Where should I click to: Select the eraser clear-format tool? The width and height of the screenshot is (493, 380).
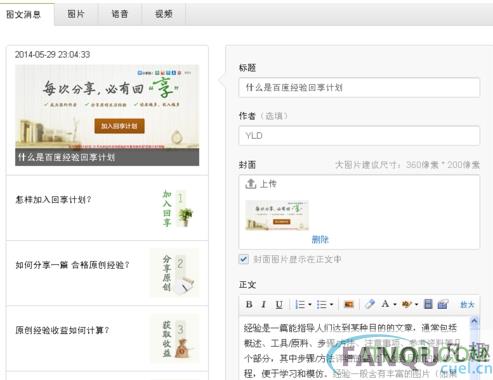click(370, 304)
